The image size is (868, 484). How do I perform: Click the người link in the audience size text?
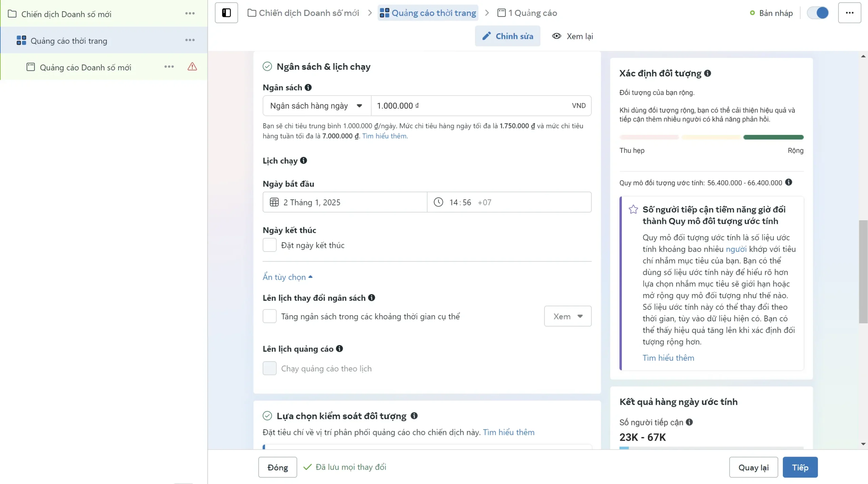736,249
